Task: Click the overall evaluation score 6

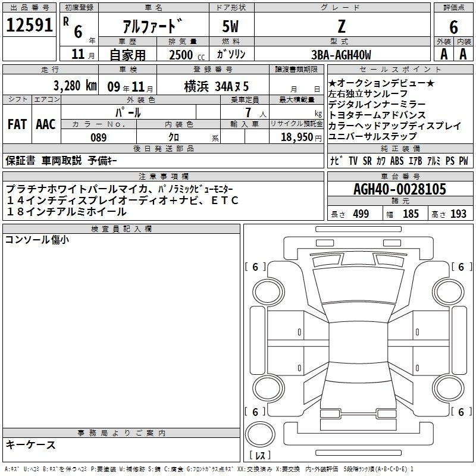Action: click(x=453, y=27)
